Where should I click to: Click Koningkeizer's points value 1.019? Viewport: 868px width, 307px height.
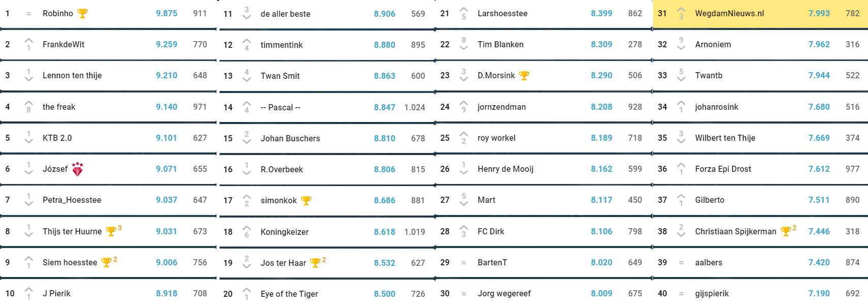415,232
